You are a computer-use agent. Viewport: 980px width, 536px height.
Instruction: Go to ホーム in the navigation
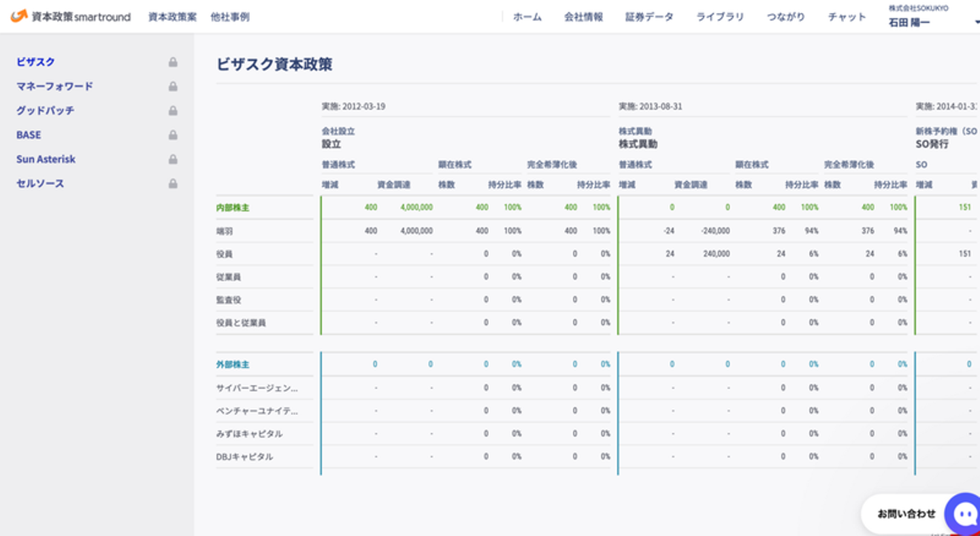click(x=527, y=17)
